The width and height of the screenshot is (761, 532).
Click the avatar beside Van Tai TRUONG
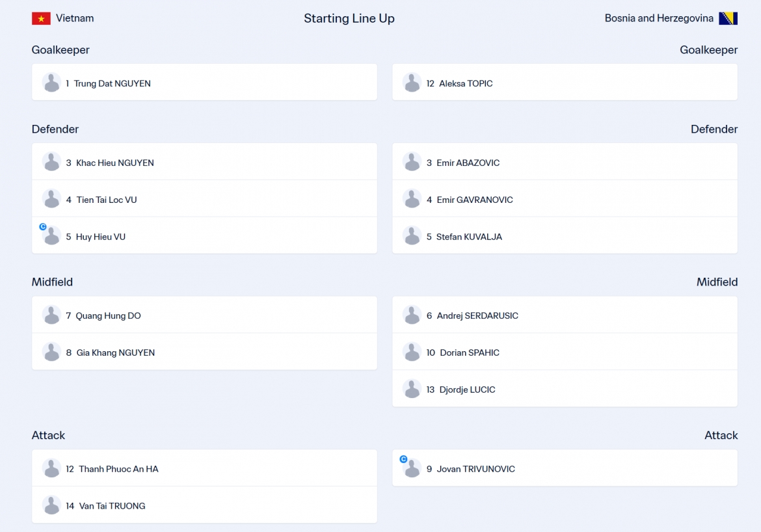51,505
